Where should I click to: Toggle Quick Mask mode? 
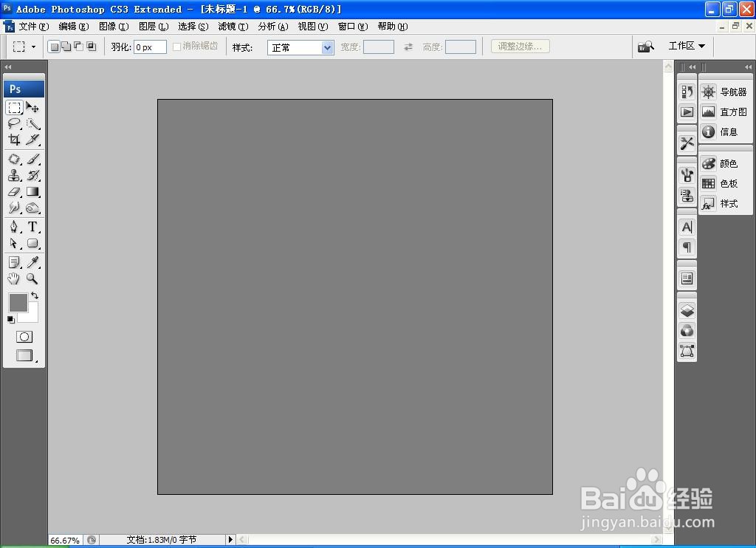coord(24,337)
